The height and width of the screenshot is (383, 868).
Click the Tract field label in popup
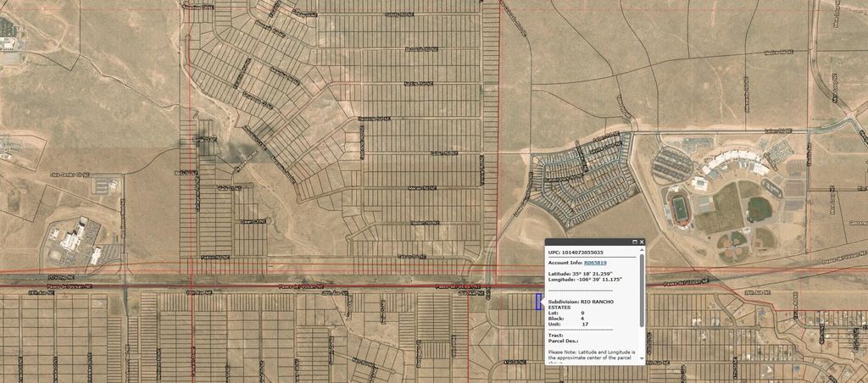556,336
